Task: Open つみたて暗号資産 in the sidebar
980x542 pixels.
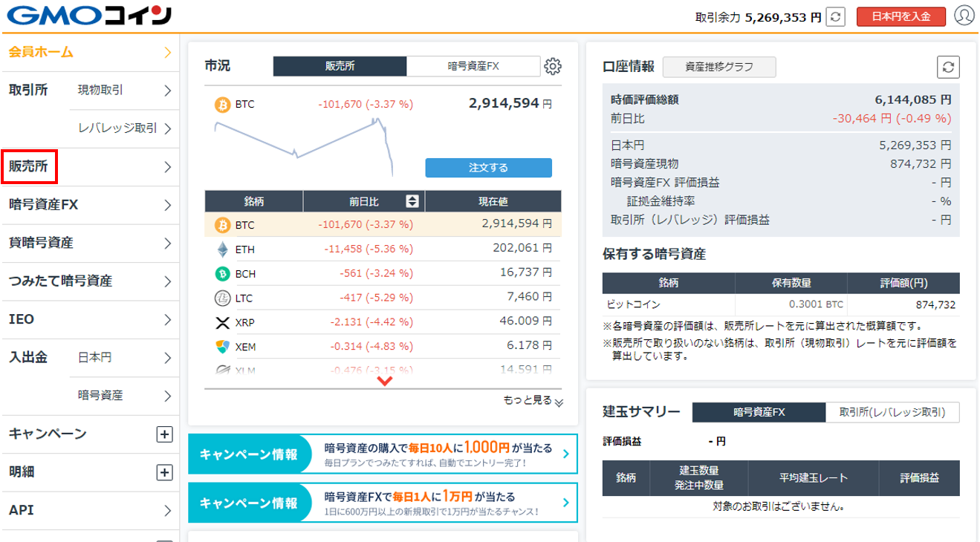Action: click(89, 281)
